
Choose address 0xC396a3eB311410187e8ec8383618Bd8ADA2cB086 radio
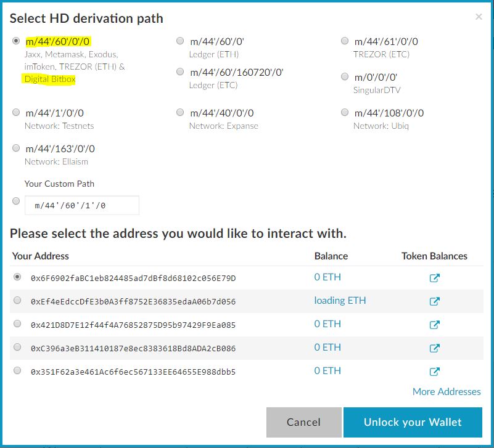point(17,347)
